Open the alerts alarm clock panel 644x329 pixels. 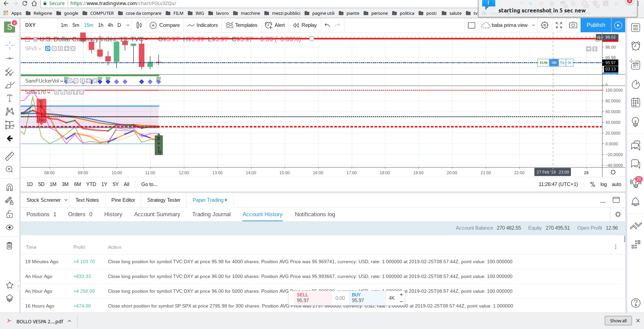[636, 46]
